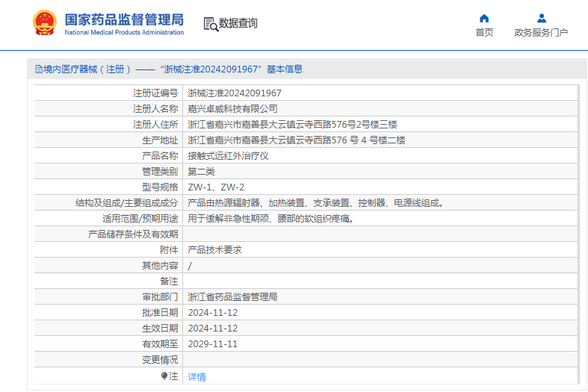Click the production address ending 4 号楼二楼

tap(297, 140)
